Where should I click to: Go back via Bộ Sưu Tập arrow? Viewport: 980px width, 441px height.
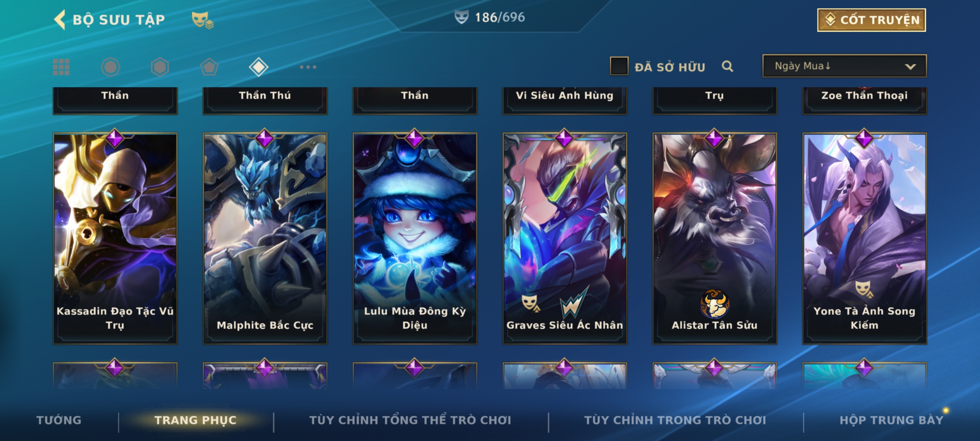point(60,20)
